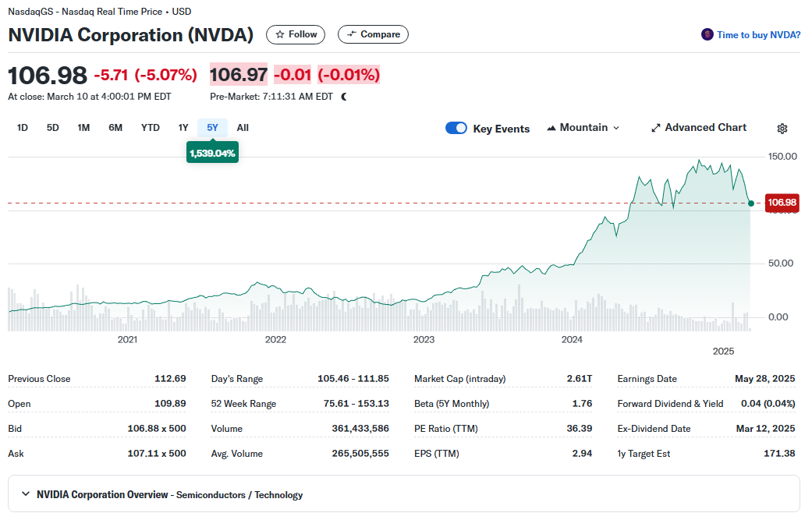
Task: Click the 'At close: March 10' timestamp
Action: (90, 97)
